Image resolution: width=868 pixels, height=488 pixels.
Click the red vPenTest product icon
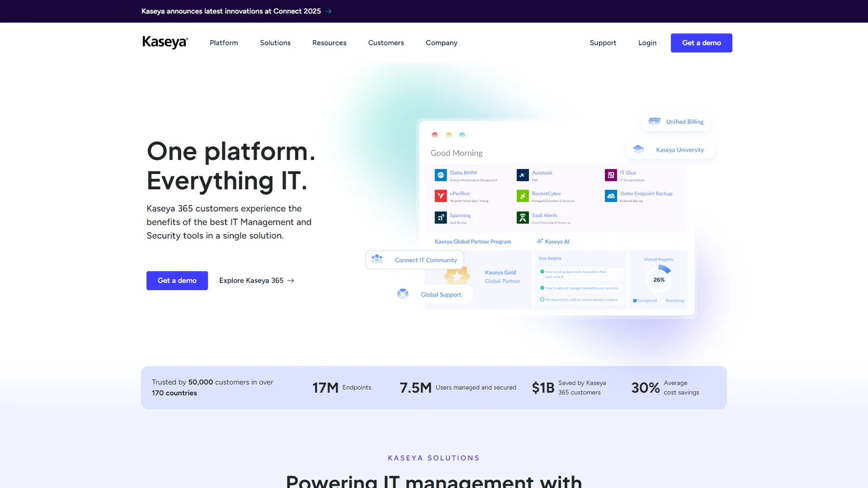click(441, 196)
